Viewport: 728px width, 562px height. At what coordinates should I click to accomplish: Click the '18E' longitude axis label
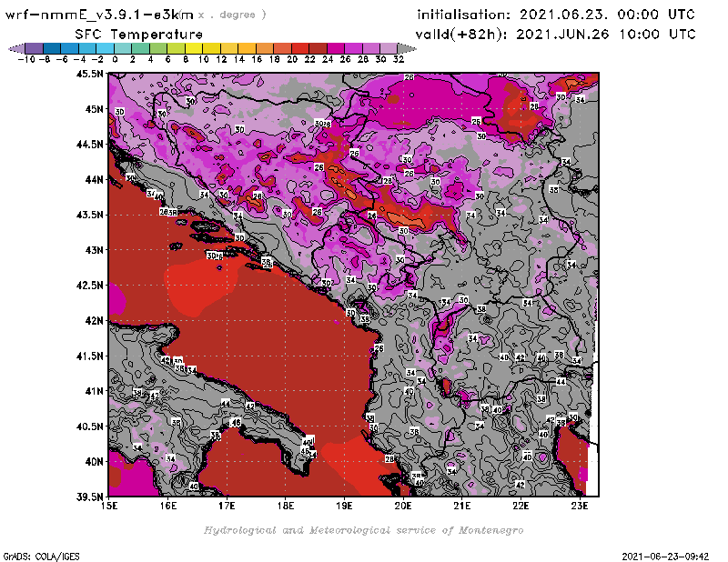click(286, 506)
